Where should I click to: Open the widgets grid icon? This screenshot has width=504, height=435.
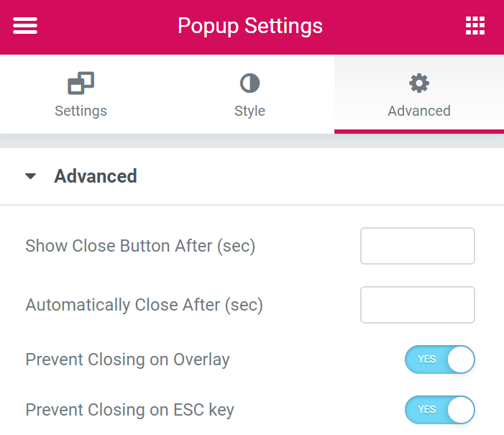pyautogui.click(x=475, y=25)
